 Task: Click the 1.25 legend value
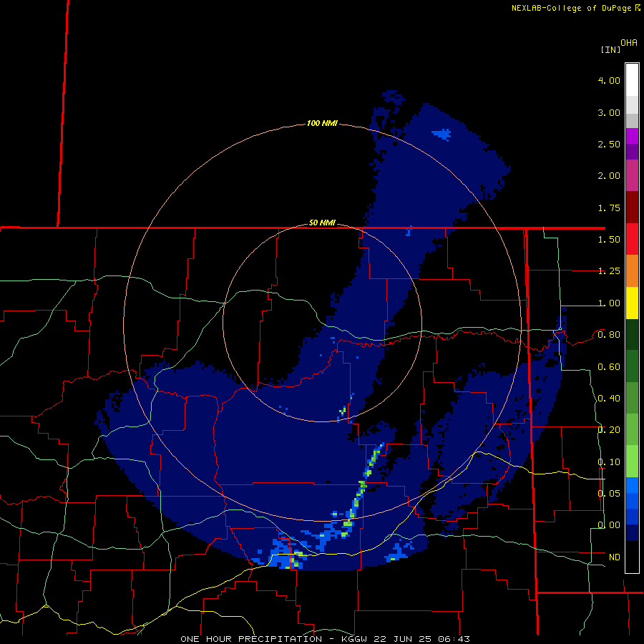609,271
